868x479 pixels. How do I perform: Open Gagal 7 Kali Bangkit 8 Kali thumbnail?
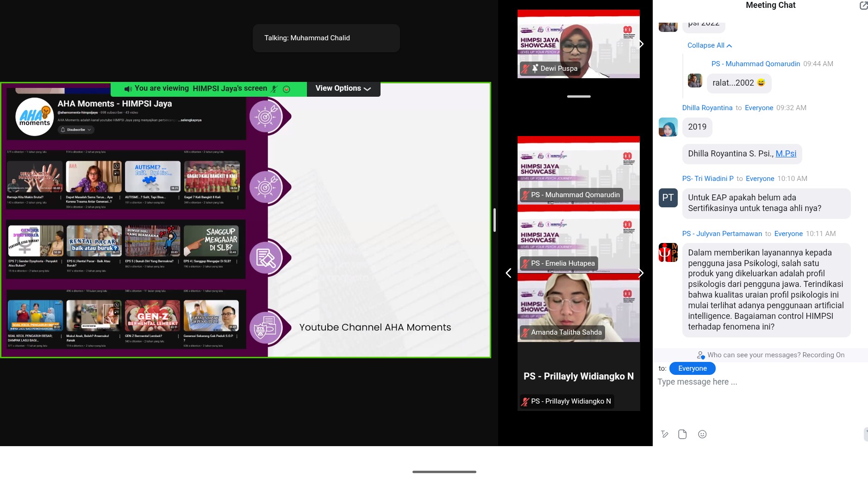click(x=212, y=176)
